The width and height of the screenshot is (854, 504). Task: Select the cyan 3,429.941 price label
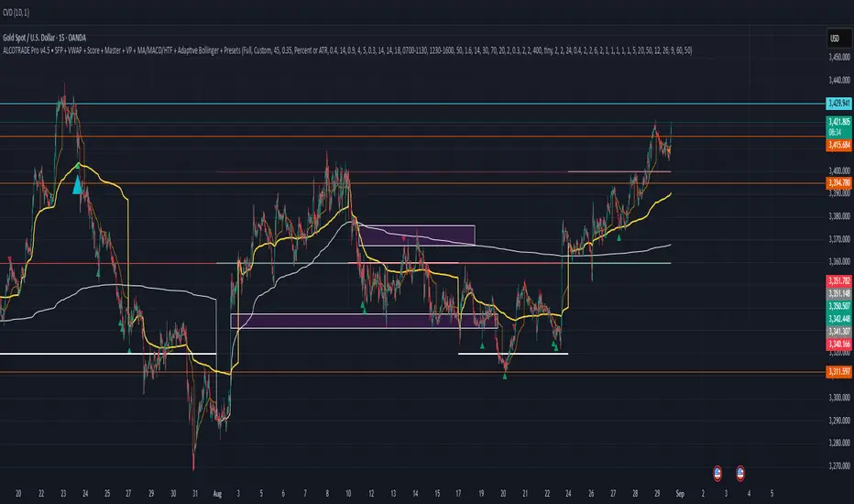[x=838, y=104]
